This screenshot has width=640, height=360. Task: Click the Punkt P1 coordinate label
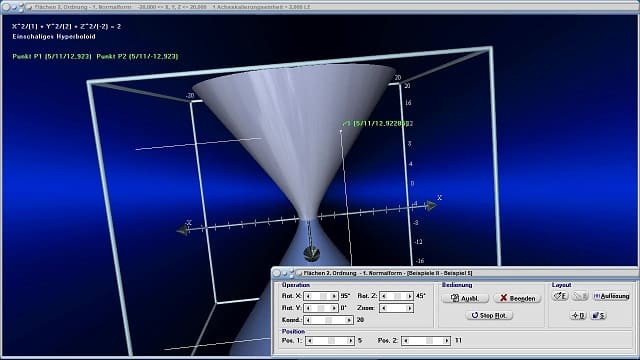[x=52, y=56]
